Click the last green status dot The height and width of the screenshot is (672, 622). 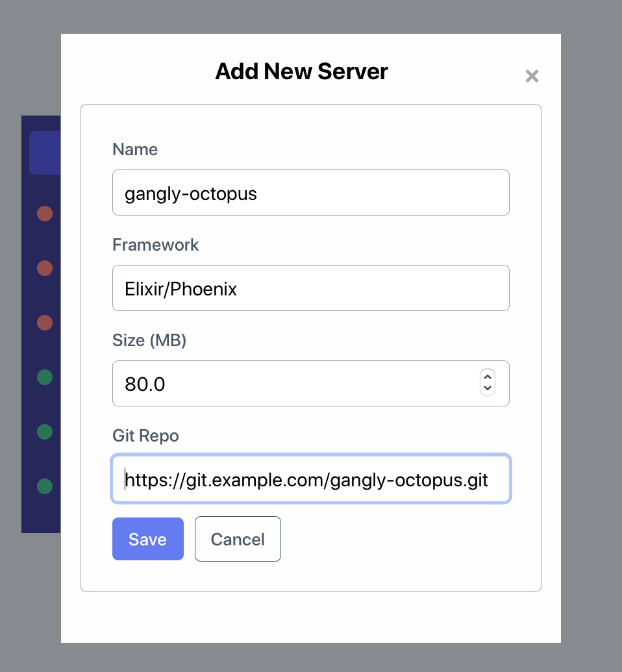[45, 486]
